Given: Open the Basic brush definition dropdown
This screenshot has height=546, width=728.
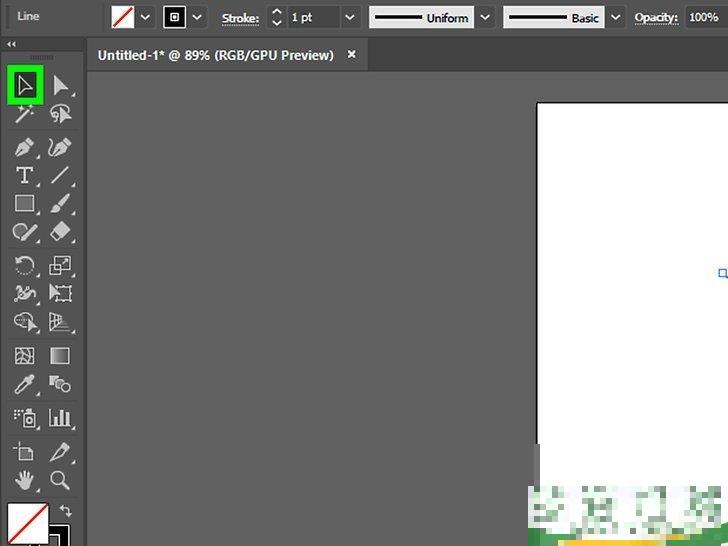Looking at the screenshot, I should point(616,18).
